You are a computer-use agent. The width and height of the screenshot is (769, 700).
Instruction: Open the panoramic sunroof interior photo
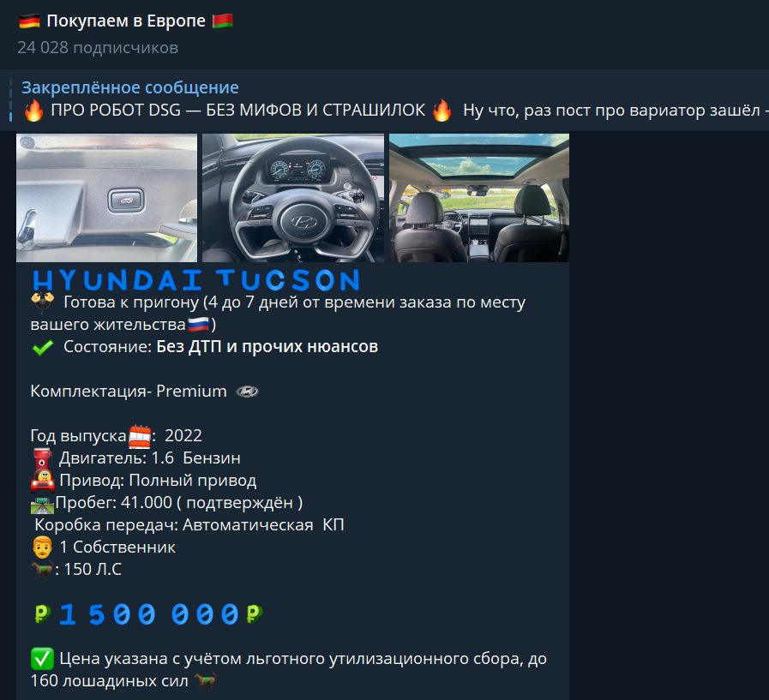click(x=478, y=198)
